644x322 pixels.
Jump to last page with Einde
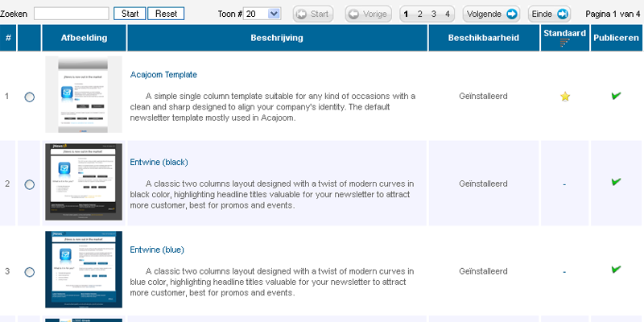[x=550, y=14]
